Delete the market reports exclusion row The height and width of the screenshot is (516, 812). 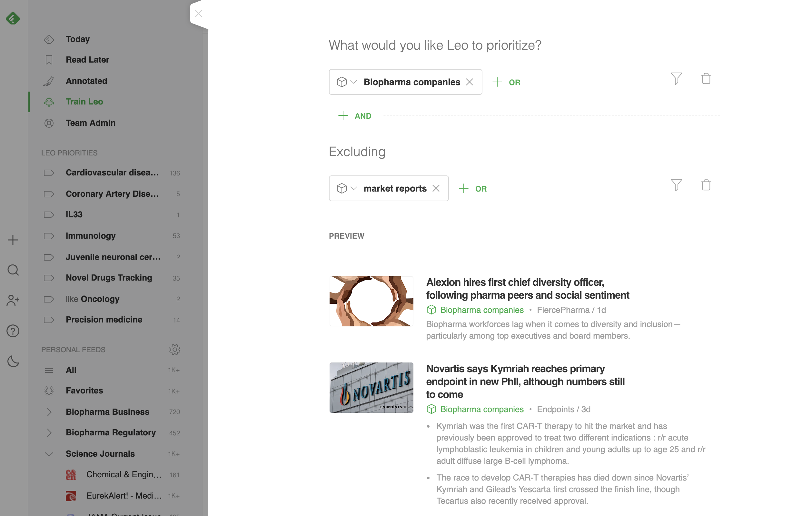pyautogui.click(x=706, y=185)
